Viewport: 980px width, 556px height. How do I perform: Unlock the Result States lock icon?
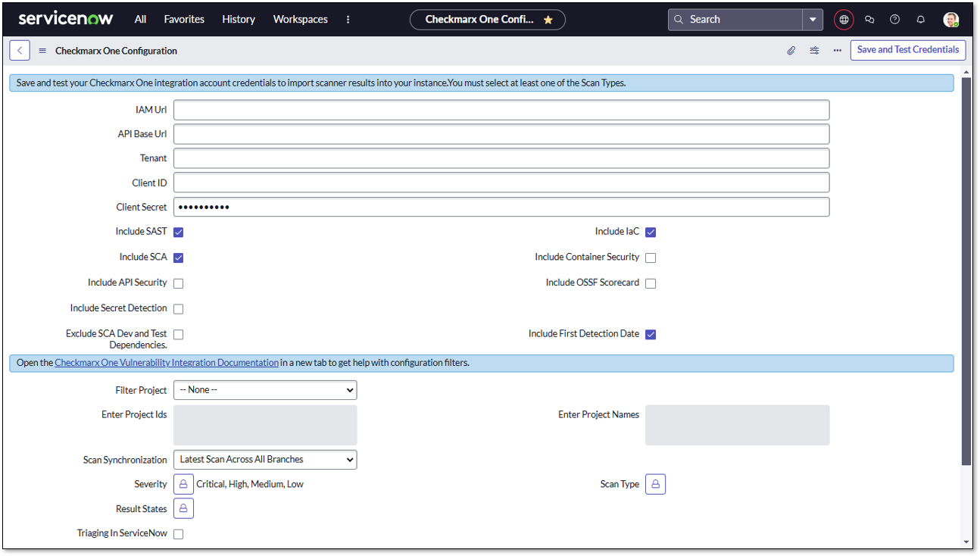pos(183,508)
